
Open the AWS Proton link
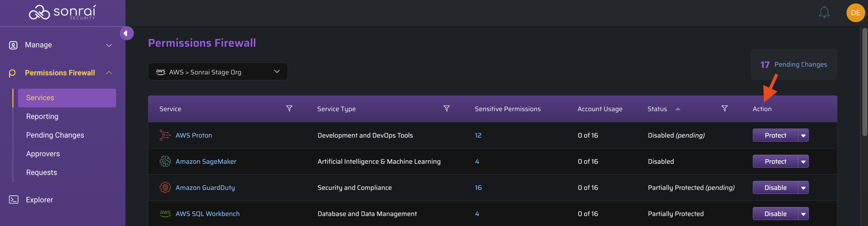tap(194, 135)
